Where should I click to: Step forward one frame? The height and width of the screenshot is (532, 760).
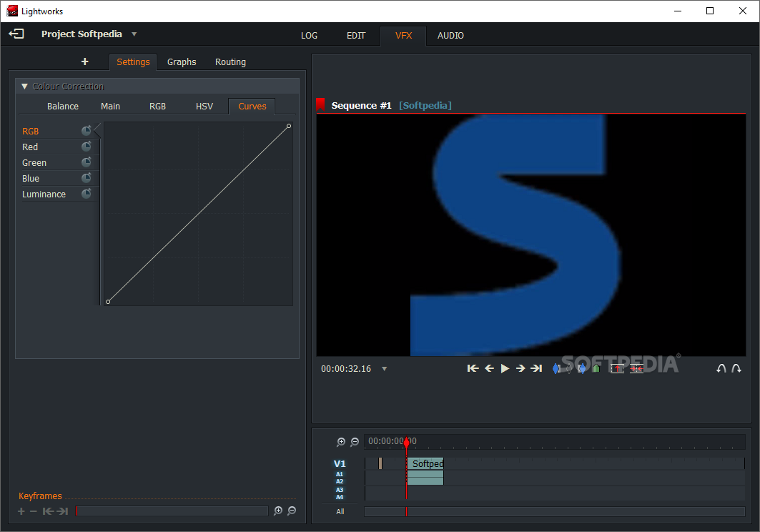[x=520, y=368]
